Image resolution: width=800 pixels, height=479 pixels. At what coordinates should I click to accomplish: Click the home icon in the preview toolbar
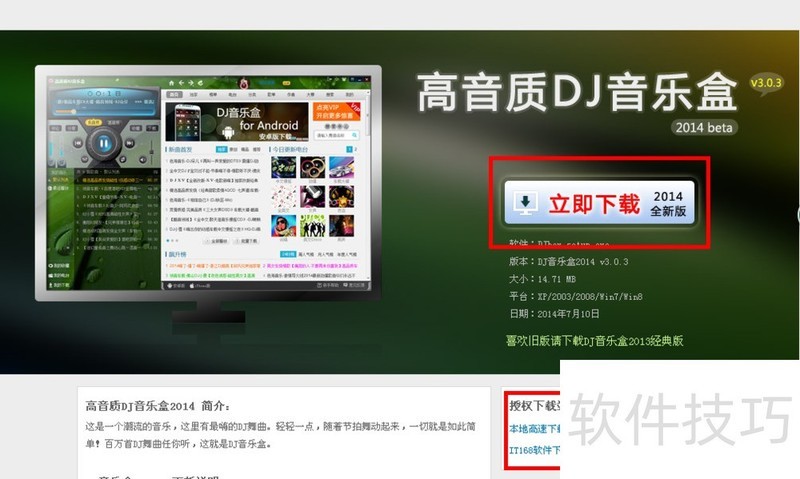click(x=171, y=83)
